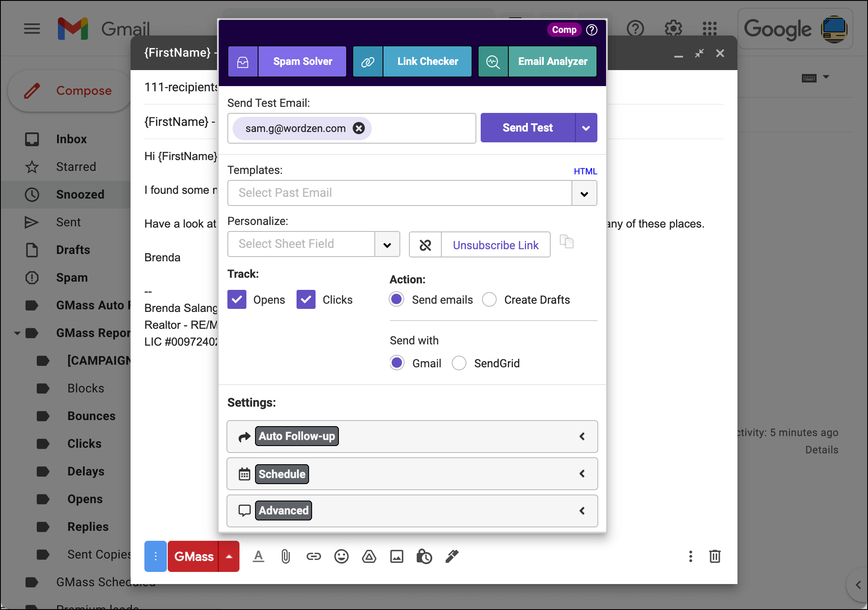Click the Details link under account activity
Screen dimensions: 868x610
click(x=822, y=450)
